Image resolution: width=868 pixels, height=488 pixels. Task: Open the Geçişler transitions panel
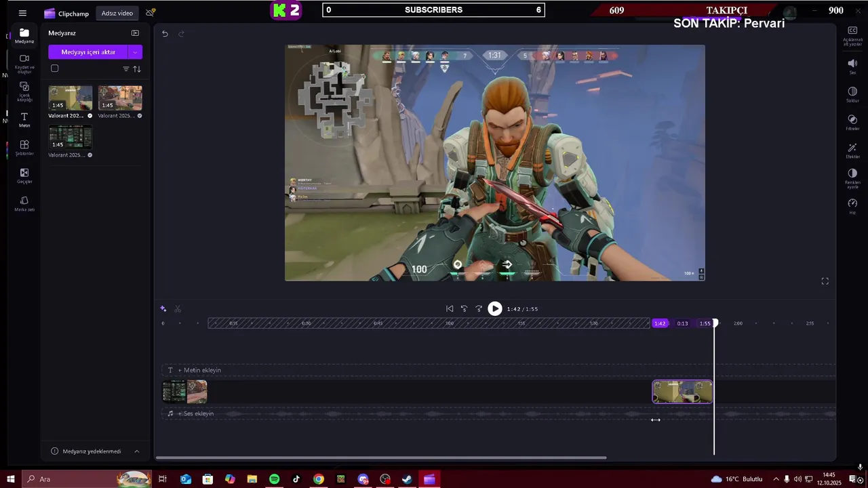pos(24,176)
